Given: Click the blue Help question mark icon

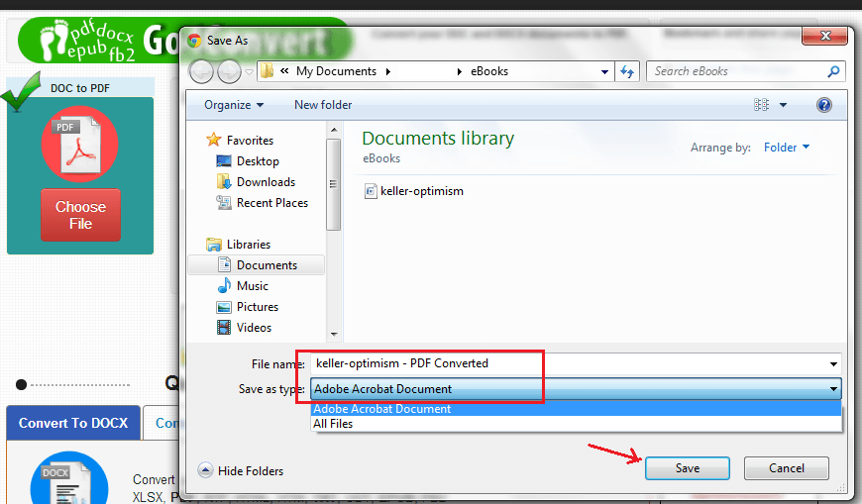Looking at the screenshot, I should [823, 105].
